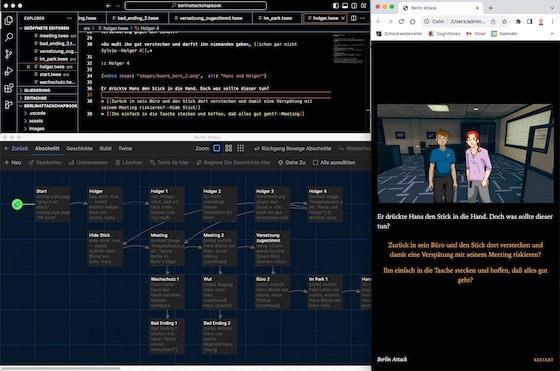Screen dimensions: 560x371
Task: Collapse the Geöffnete Editoren section
Action: point(46,28)
